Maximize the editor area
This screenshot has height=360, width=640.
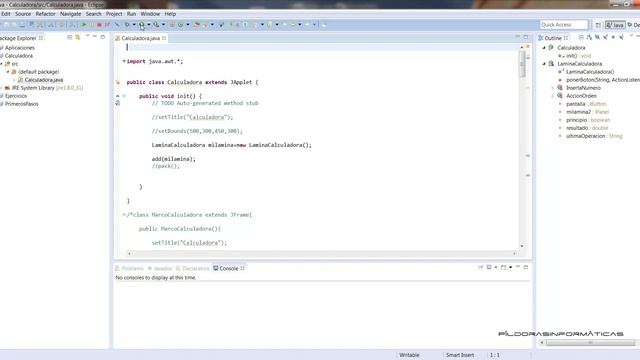(x=526, y=37)
